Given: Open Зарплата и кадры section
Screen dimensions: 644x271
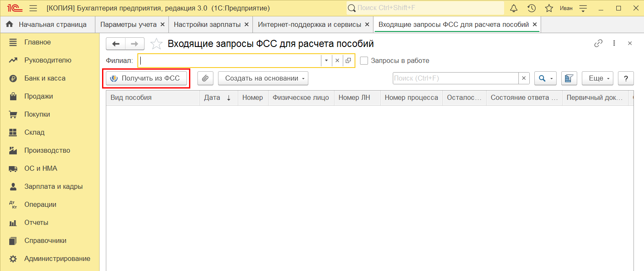Looking at the screenshot, I should (53, 186).
